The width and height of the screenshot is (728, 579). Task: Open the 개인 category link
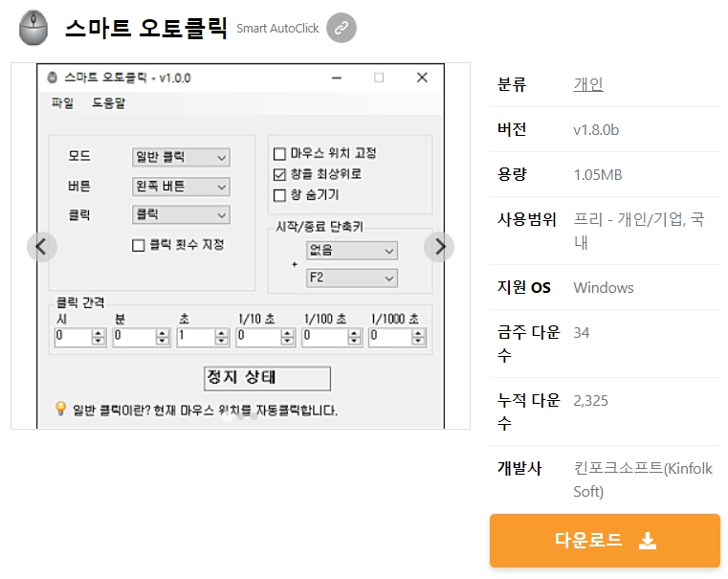tap(587, 84)
